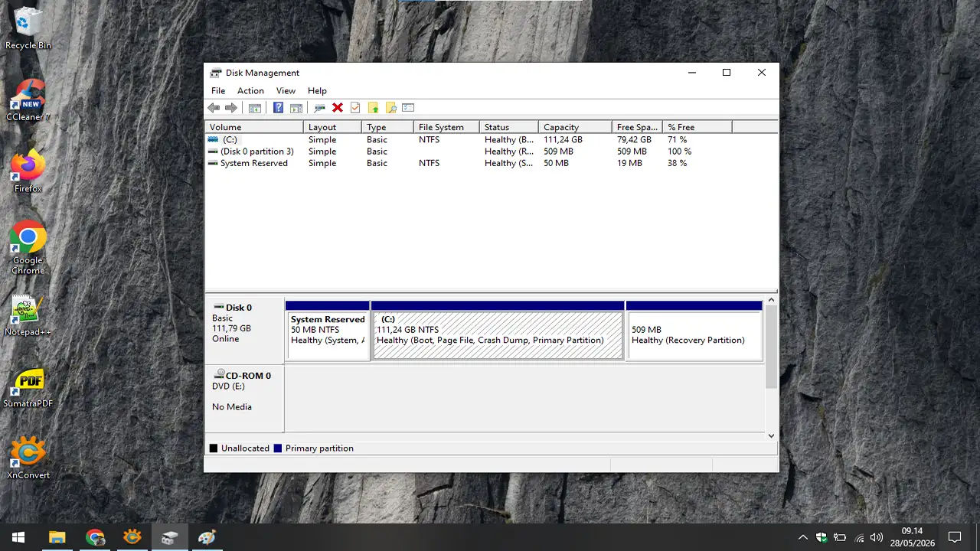980x551 pixels.
Task: Click the XnConvert taskbar icon
Action: point(132,537)
